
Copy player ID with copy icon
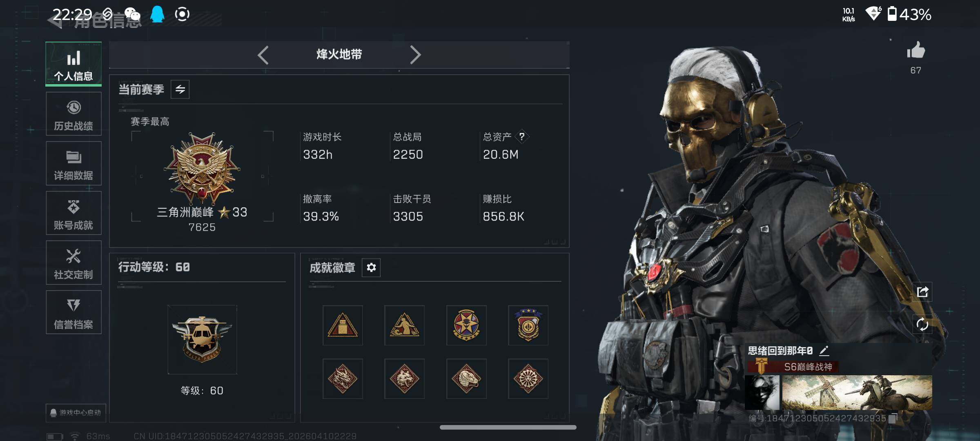click(x=893, y=418)
